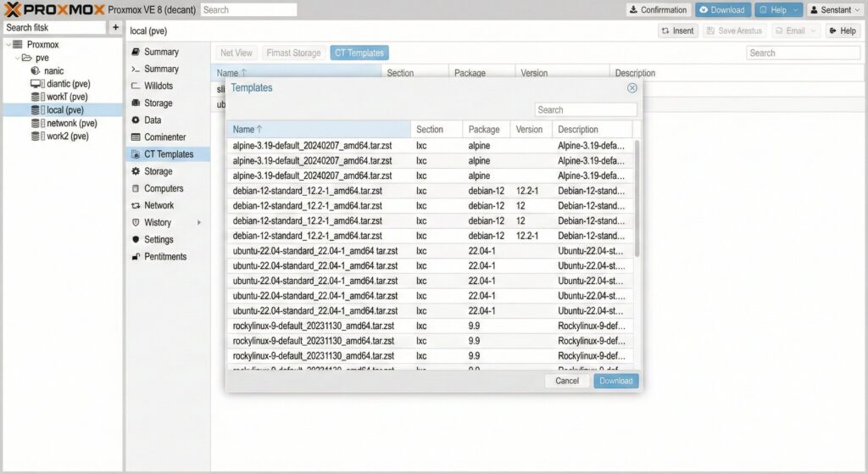Select the CT Templates tab
The height and width of the screenshot is (474, 868).
pyautogui.click(x=359, y=53)
